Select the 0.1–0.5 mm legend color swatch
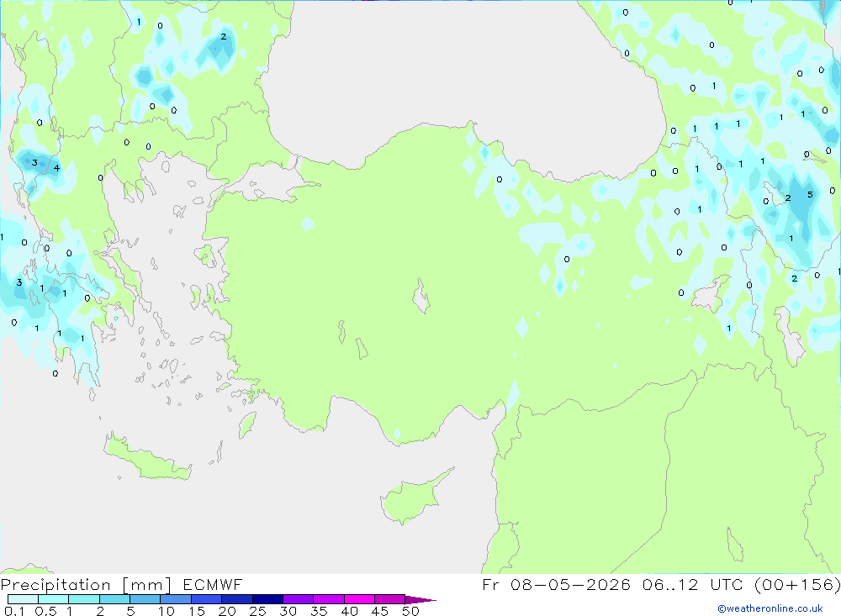Viewport: 841px width, 616px height. click(23, 599)
